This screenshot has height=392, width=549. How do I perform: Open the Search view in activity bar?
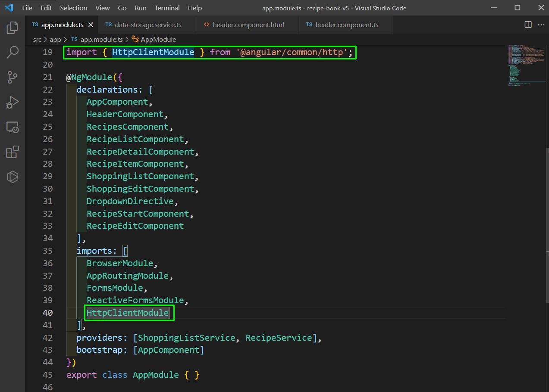[x=13, y=53]
